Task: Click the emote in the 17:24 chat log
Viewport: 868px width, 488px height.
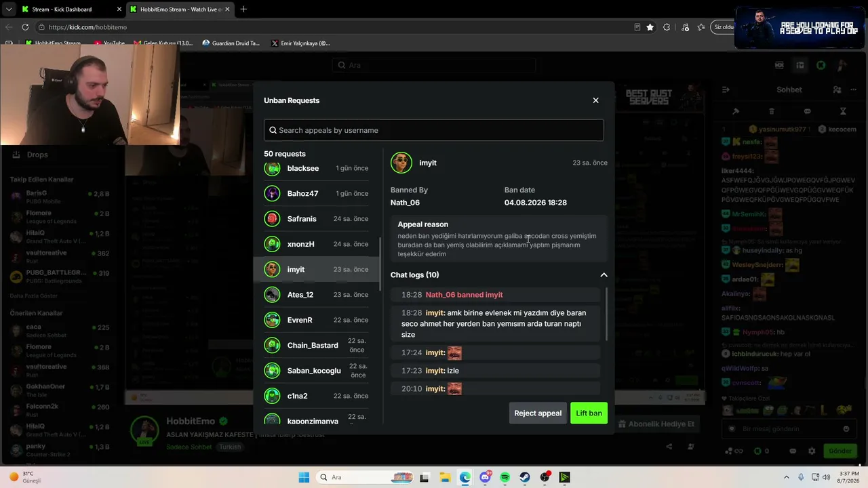Action: (x=454, y=352)
